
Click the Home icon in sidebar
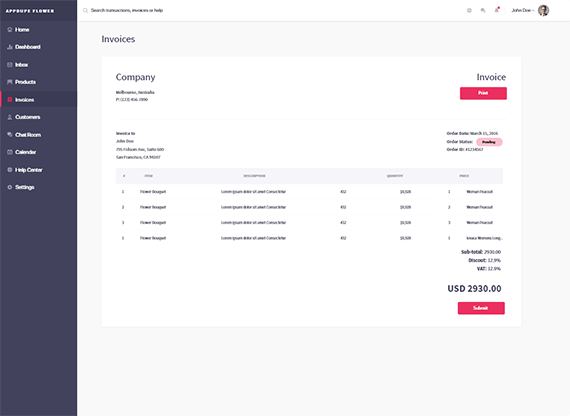tap(10, 29)
